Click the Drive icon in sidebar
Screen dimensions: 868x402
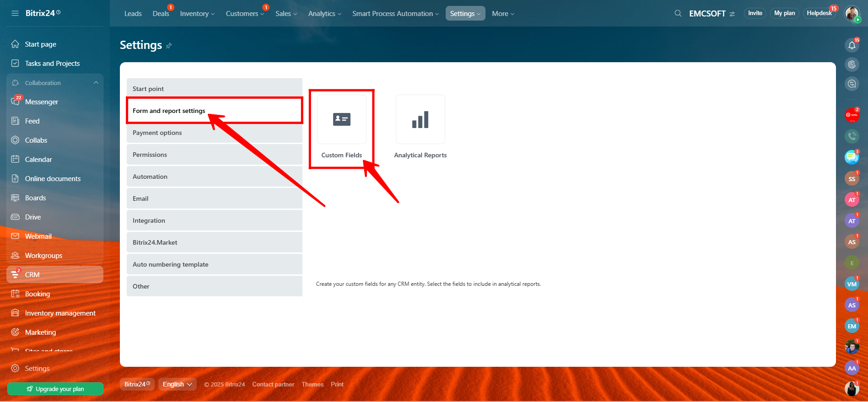pyautogui.click(x=15, y=217)
